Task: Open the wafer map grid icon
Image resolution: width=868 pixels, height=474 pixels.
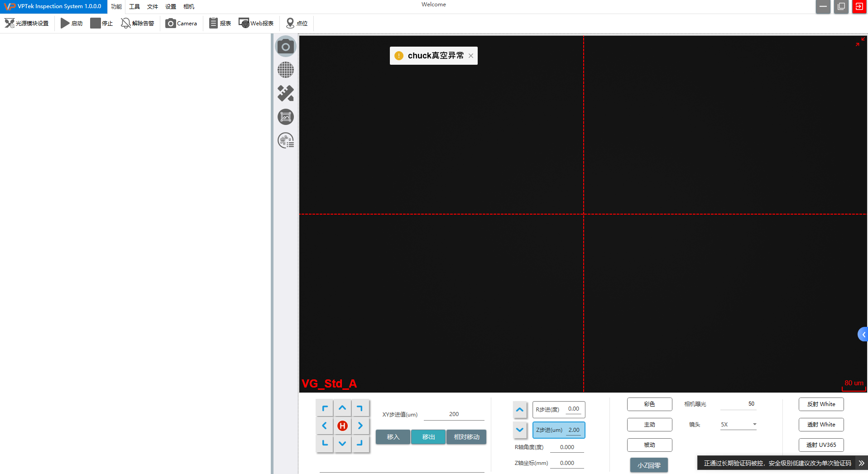Action: coord(285,70)
